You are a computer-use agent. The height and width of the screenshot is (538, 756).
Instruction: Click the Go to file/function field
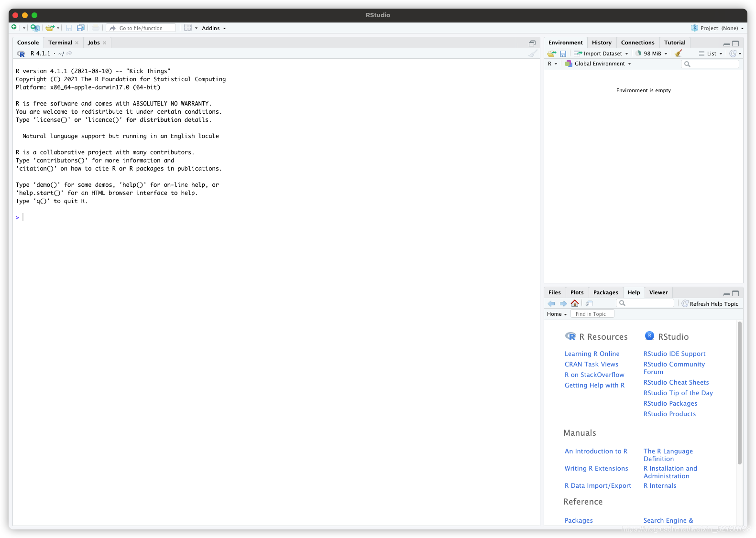pos(141,28)
